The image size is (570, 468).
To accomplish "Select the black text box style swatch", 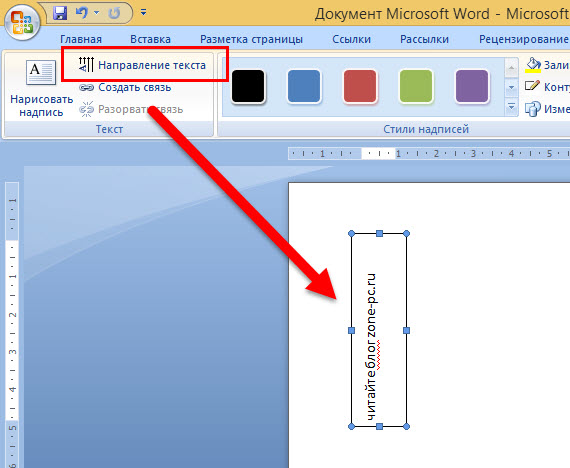I will (x=248, y=87).
